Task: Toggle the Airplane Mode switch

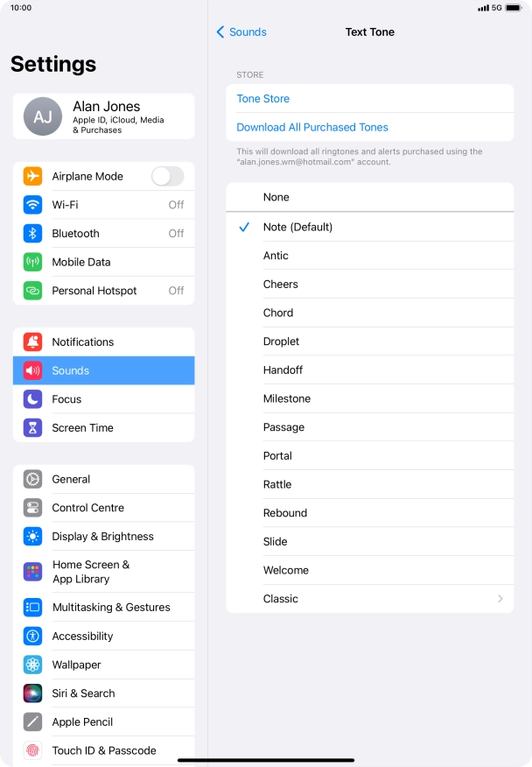Action: [167, 176]
